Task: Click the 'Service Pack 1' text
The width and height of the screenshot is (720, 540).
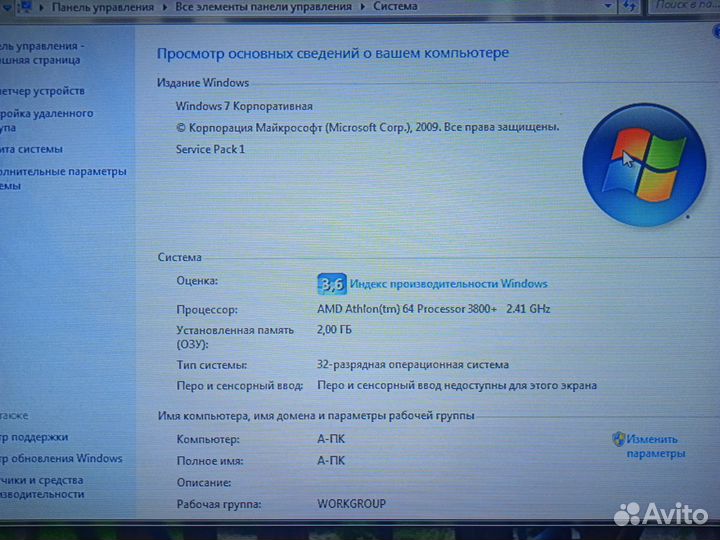Action: (210, 149)
